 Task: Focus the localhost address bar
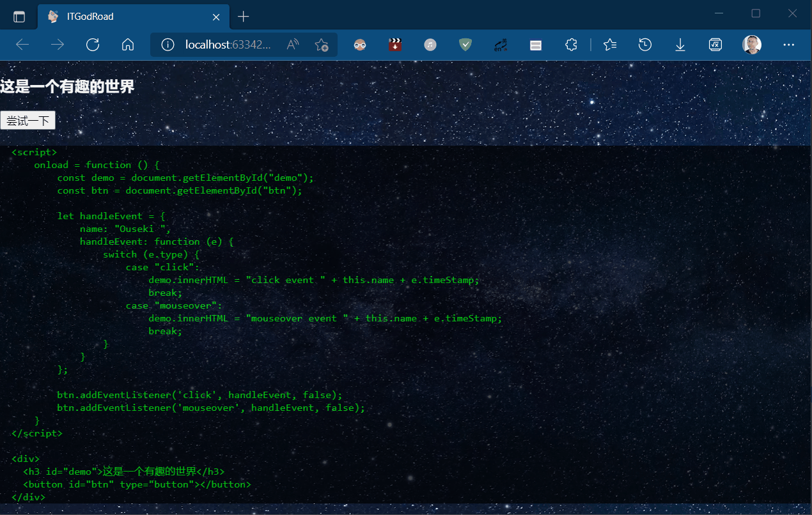pos(228,45)
